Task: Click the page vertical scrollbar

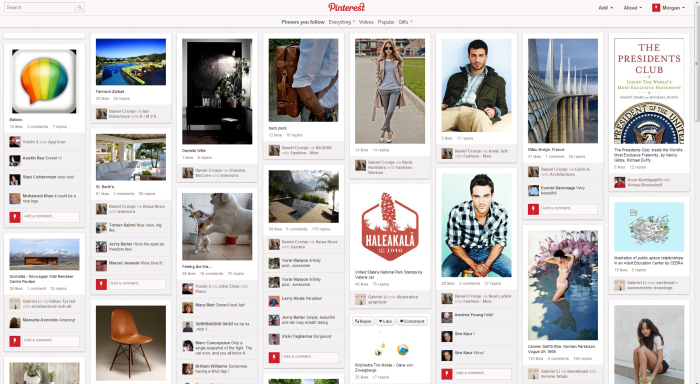Action: 697,63
